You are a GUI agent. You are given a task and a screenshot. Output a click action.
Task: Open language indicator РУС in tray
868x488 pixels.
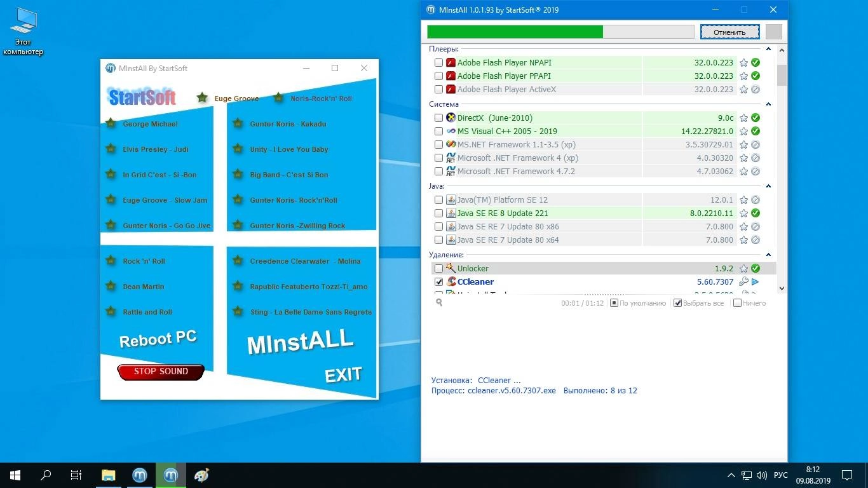[781, 475]
